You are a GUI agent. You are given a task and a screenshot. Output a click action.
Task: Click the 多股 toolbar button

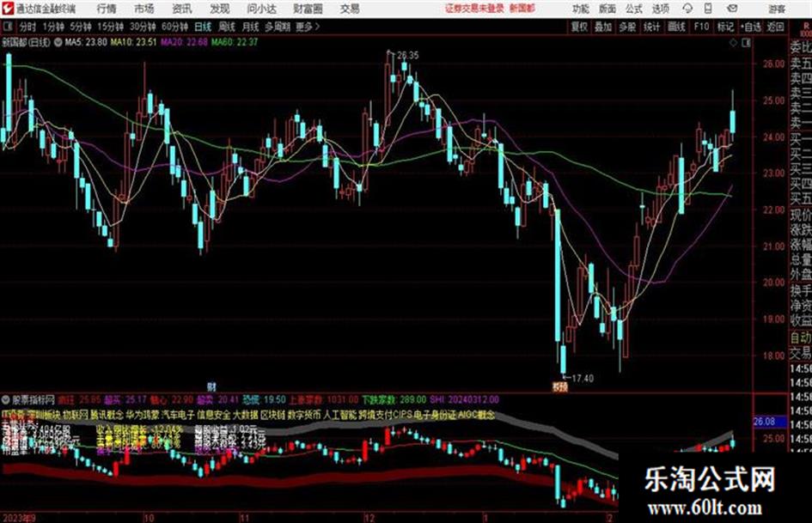click(627, 27)
